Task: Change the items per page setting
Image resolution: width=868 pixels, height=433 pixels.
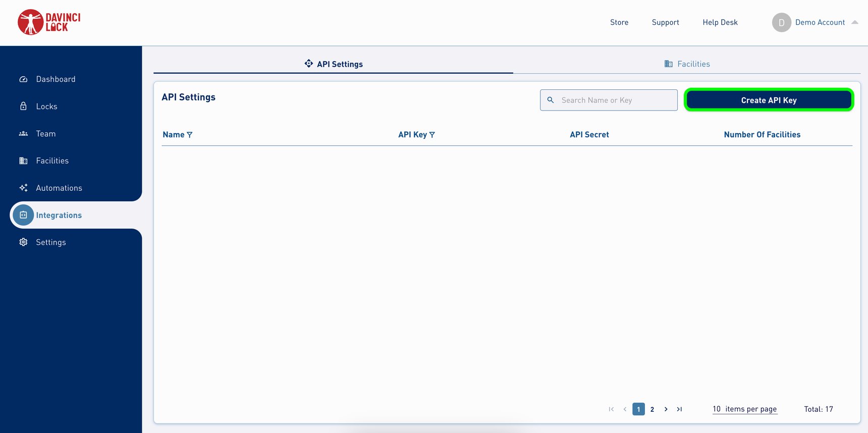Action: tap(745, 409)
